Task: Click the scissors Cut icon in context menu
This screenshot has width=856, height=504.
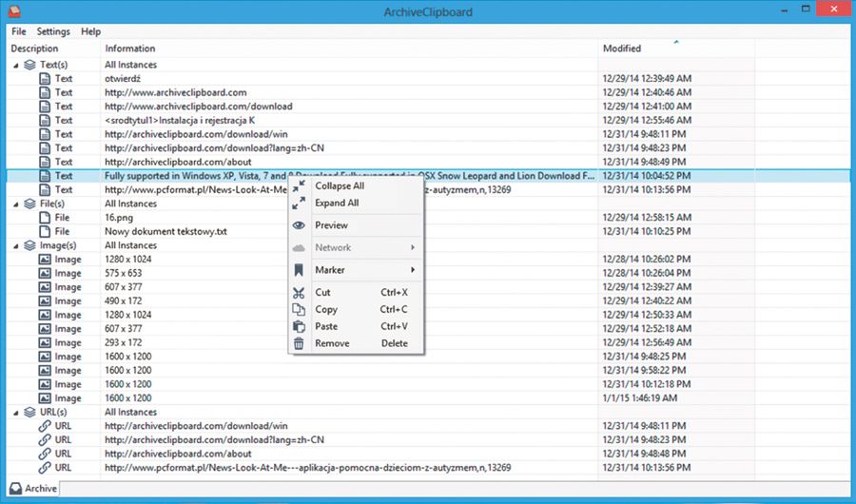Action: click(x=299, y=293)
